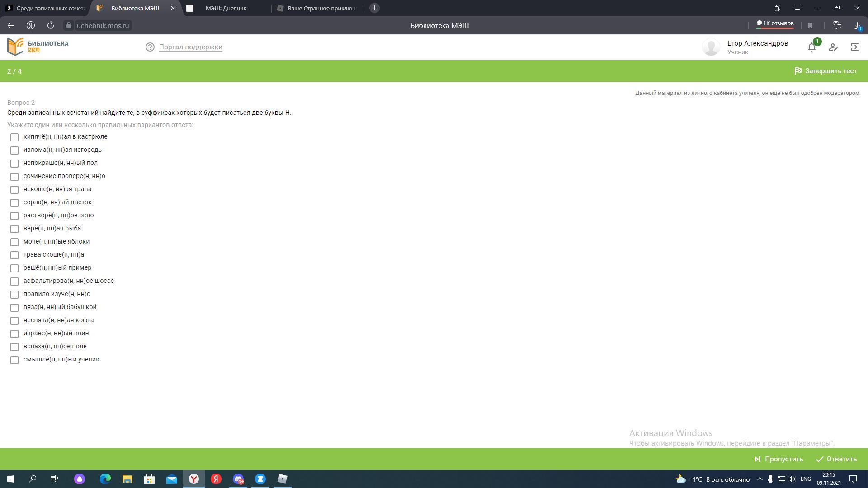Click the profile edit icon

coord(833,47)
